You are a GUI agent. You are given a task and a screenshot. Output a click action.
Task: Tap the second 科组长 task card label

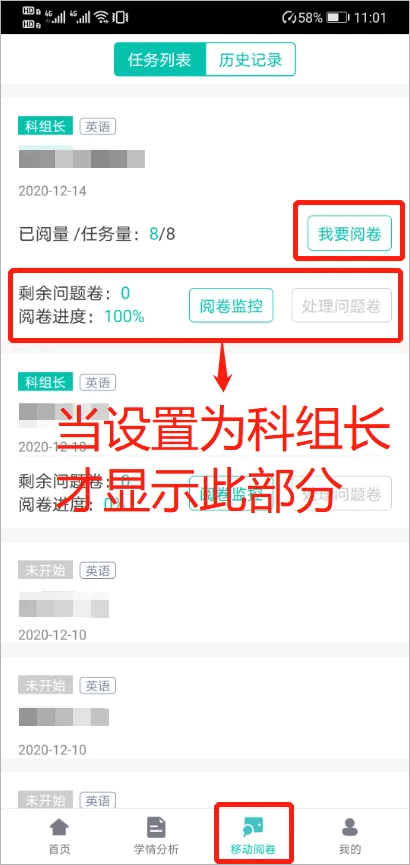45,381
